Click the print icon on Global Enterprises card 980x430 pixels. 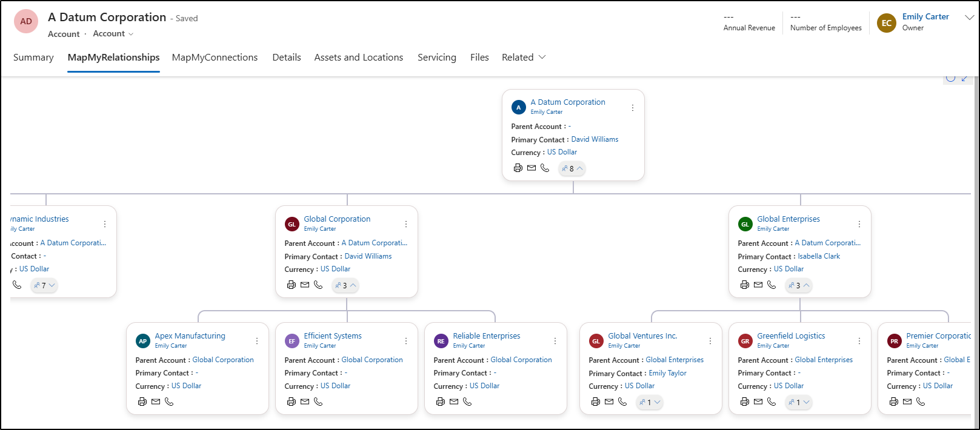point(745,285)
